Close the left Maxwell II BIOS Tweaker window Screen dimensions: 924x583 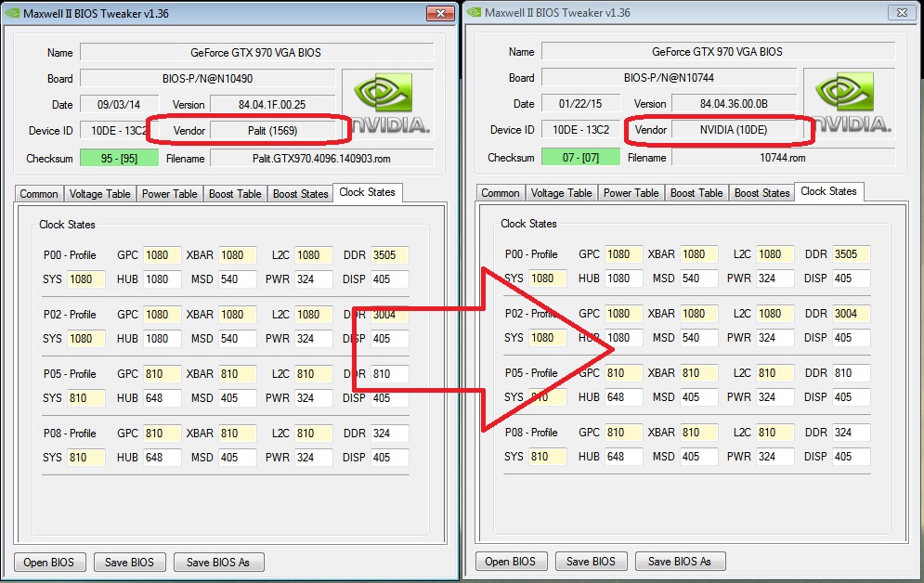coord(440,13)
